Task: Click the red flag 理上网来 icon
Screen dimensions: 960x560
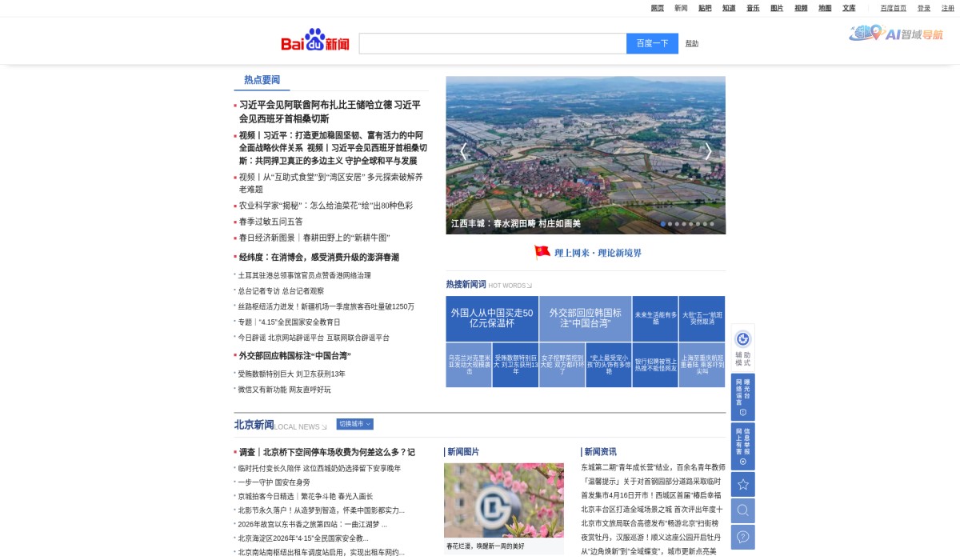Action: [x=541, y=252]
